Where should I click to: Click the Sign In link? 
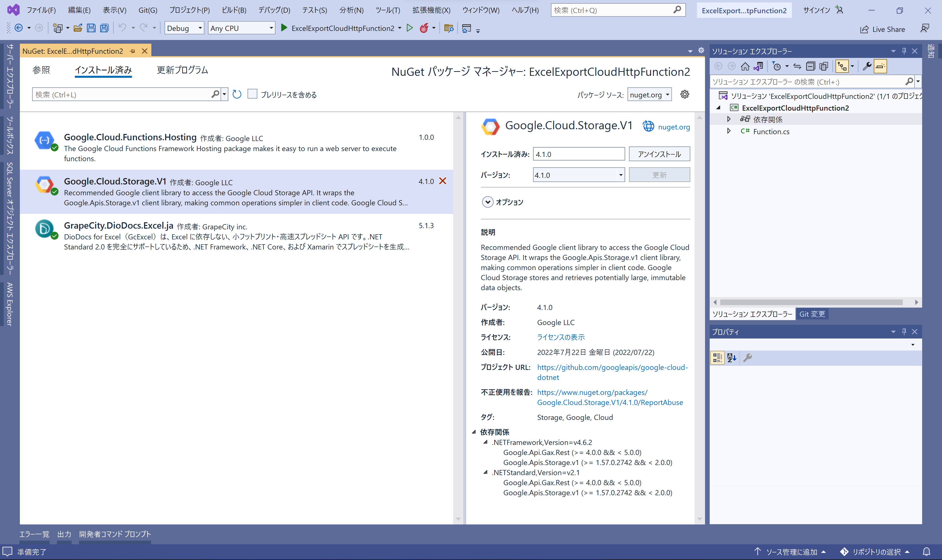[x=816, y=10]
